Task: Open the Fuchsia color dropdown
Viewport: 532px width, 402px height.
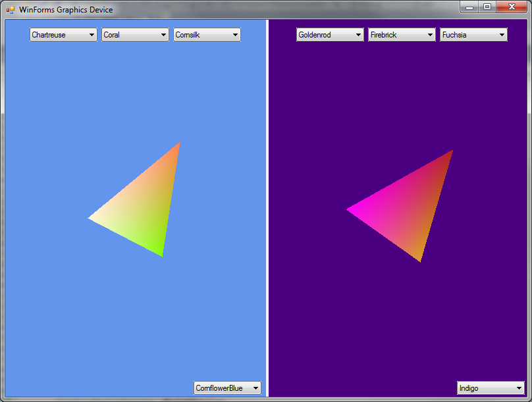Action: 473,35
